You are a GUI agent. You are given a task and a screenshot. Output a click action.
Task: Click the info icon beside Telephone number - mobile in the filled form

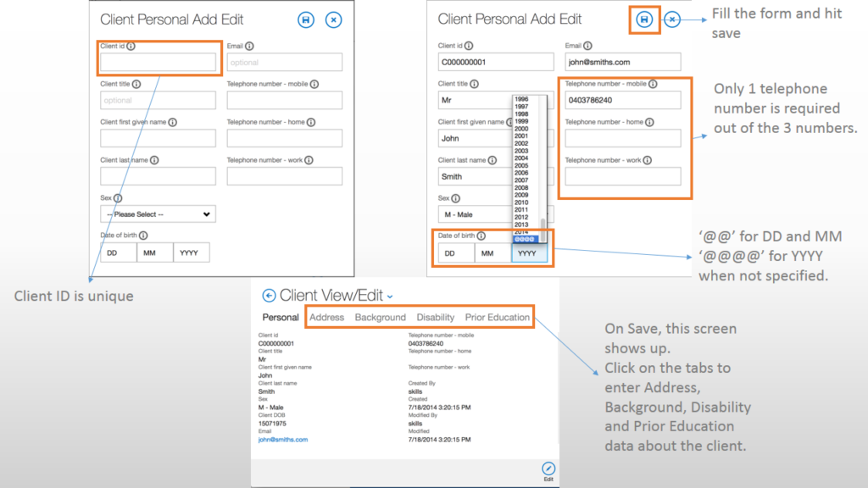click(x=653, y=84)
